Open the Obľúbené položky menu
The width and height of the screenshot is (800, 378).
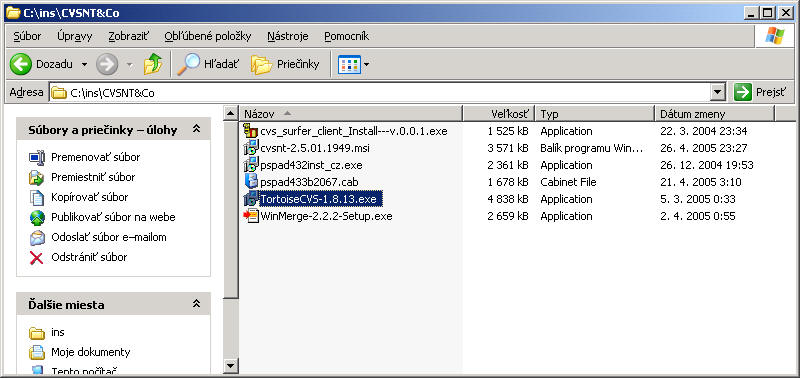[208, 36]
